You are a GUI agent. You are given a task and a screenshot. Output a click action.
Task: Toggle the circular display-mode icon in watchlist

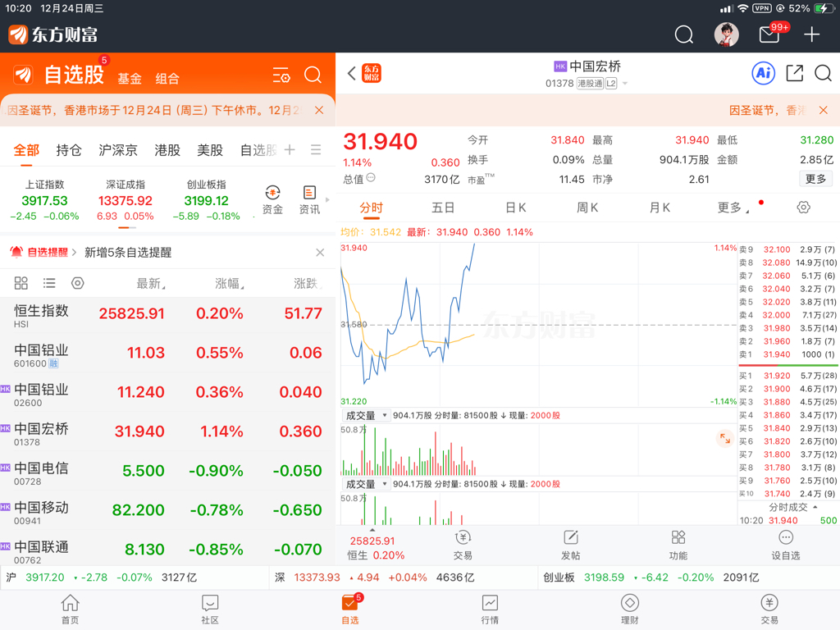pyautogui.click(x=78, y=283)
